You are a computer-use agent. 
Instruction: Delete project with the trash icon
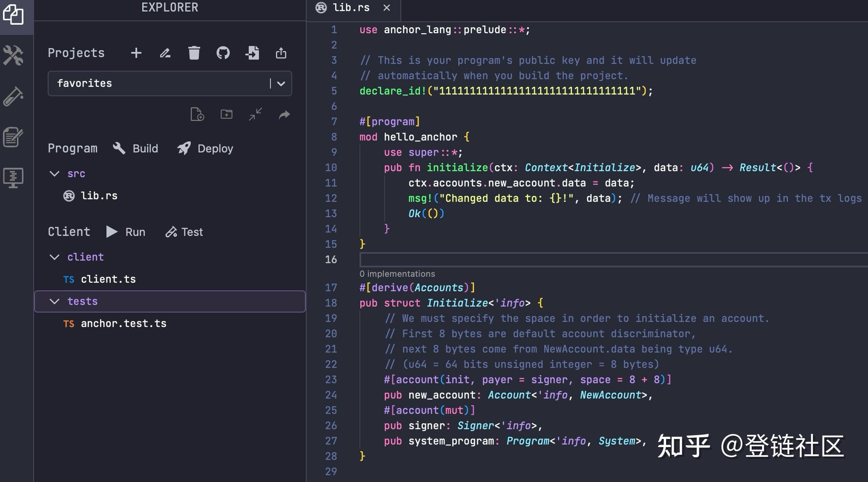click(x=194, y=53)
